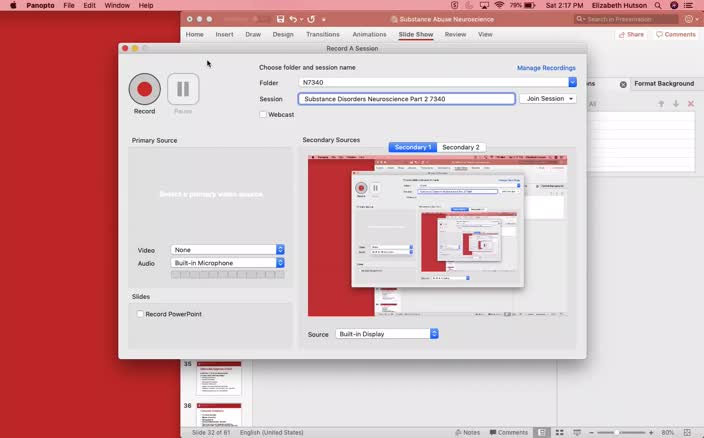Enable the Webcast checkbox
This screenshot has width=704, height=438.
coord(263,115)
